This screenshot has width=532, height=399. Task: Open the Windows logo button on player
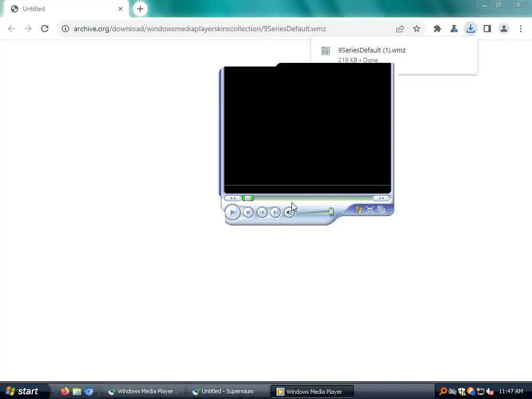pos(358,209)
